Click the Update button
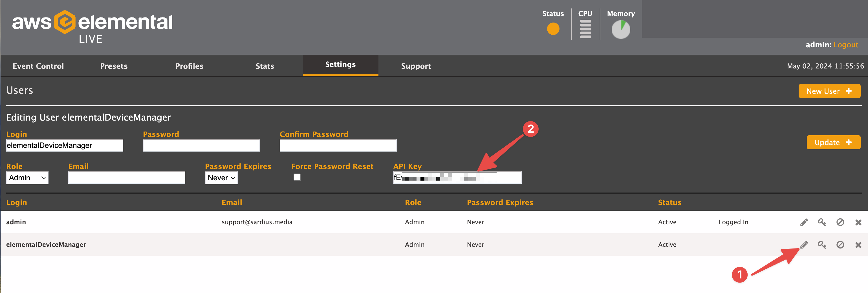The height and width of the screenshot is (293, 868). point(833,143)
